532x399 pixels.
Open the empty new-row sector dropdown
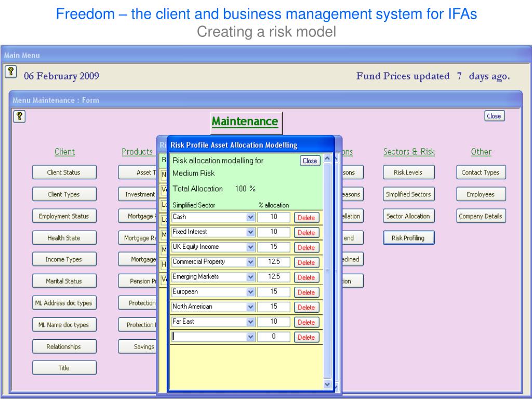[x=250, y=337]
